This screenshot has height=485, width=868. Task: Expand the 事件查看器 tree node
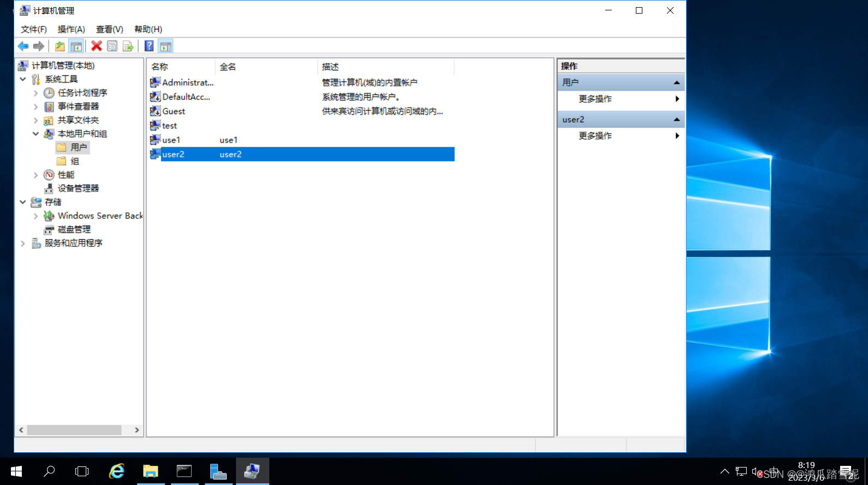pyautogui.click(x=36, y=107)
